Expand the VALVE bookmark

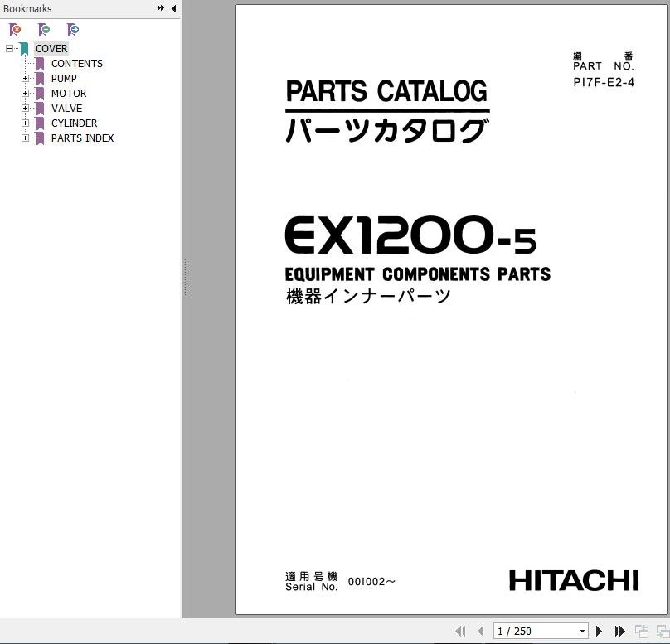[25, 109]
